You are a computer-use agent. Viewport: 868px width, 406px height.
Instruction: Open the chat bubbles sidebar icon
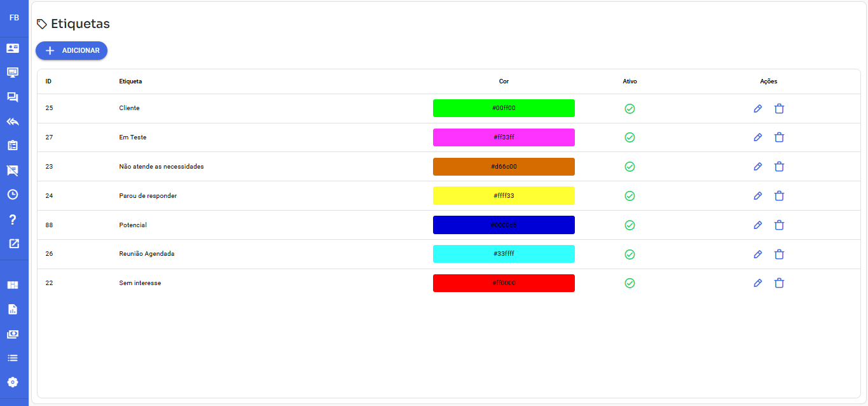pos(13,97)
